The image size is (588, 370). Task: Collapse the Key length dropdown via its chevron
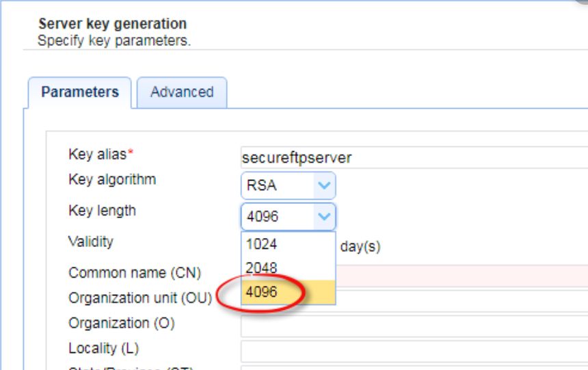pos(324,217)
